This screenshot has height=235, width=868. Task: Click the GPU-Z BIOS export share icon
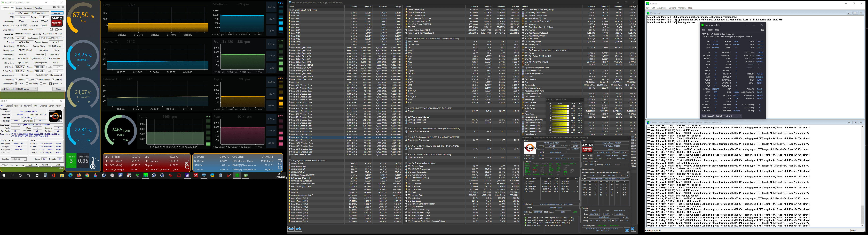click(x=52, y=30)
